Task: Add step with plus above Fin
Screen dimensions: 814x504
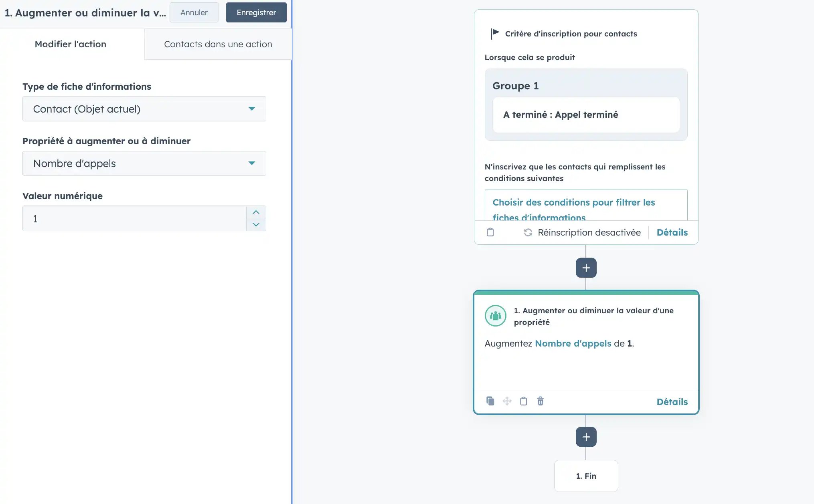Action: point(586,437)
